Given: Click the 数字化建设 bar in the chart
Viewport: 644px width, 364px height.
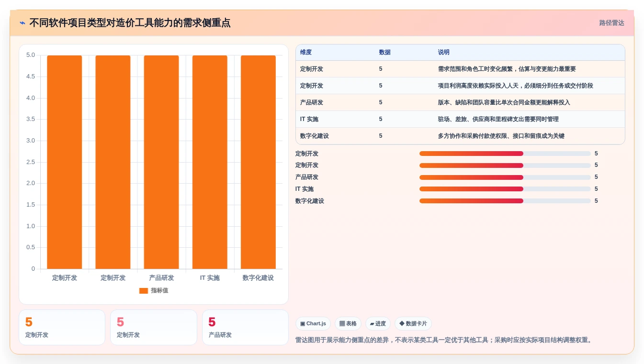Looking at the screenshot, I should tap(258, 162).
